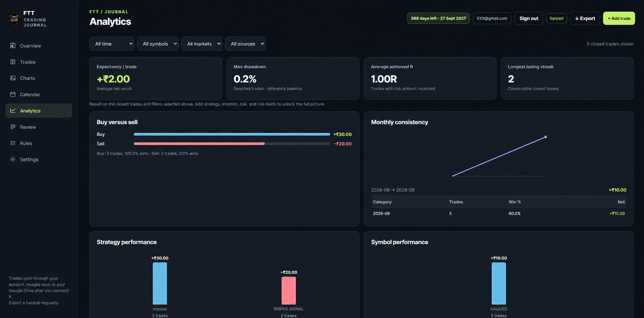Image resolution: width=644 pixels, height=318 pixels.
Task: Click the Category column header
Action: coord(382,202)
